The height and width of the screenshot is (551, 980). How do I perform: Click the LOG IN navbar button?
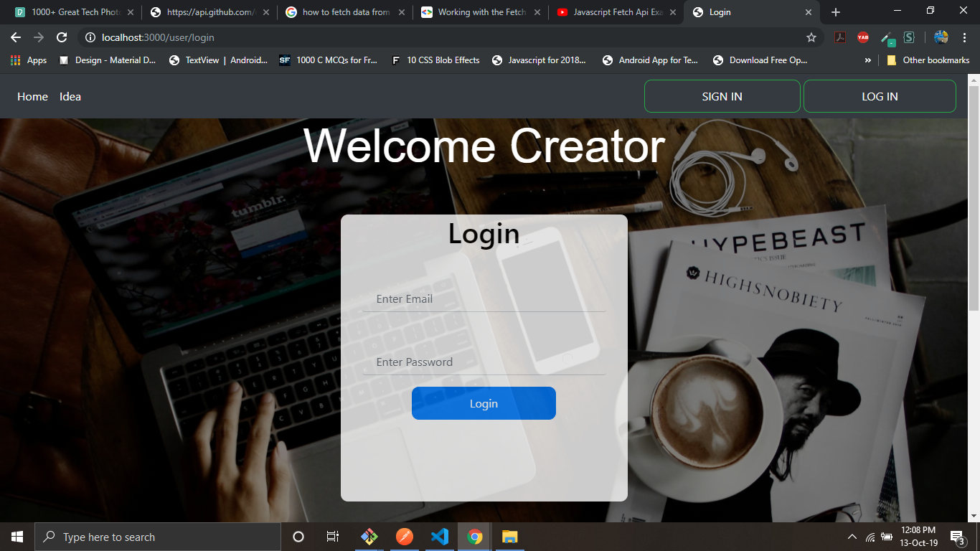[x=880, y=96]
